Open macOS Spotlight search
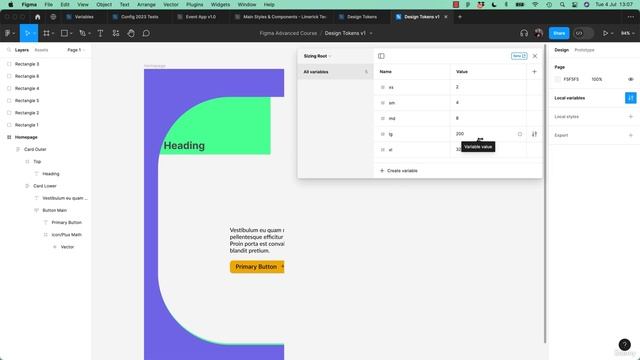 point(562,4)
